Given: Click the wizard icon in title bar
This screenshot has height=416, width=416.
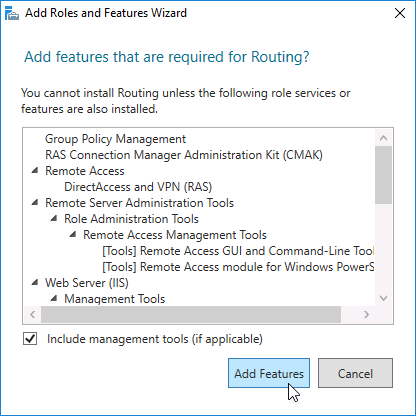Looking at the screenshot, I should click(x=12, y=14).
